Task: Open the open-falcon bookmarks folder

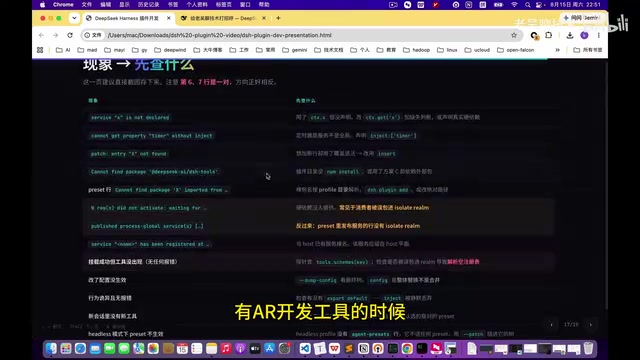Action: pyautogui.click(x=516, y=50)
